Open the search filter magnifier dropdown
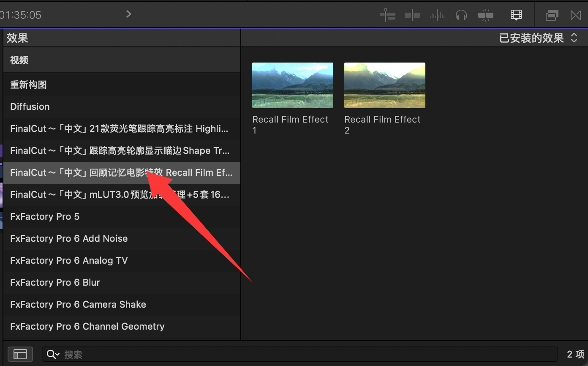This screenshot has height=366, width=588. tap(53, 354)
